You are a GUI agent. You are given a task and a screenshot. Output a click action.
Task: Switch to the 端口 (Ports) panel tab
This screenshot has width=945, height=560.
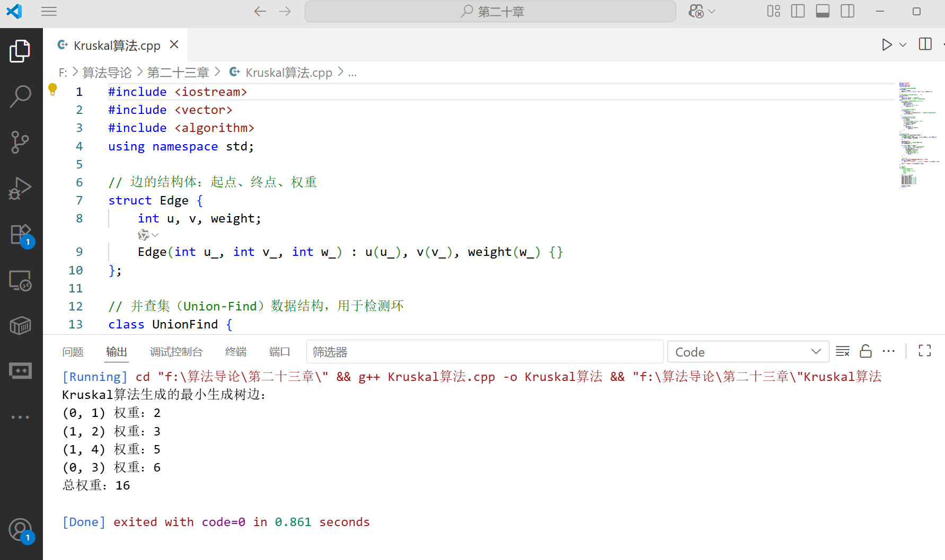(280, 352)
